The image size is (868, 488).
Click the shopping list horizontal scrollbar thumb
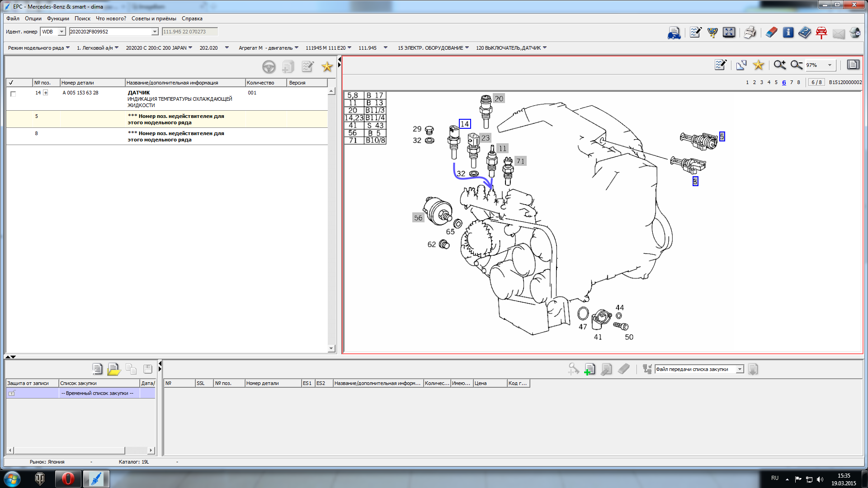tap(69, 450)
